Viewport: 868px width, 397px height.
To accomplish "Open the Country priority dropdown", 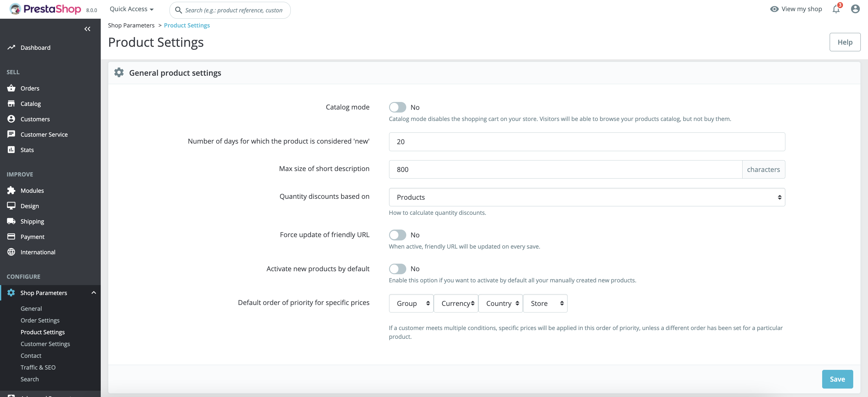I will coord(500,303).
